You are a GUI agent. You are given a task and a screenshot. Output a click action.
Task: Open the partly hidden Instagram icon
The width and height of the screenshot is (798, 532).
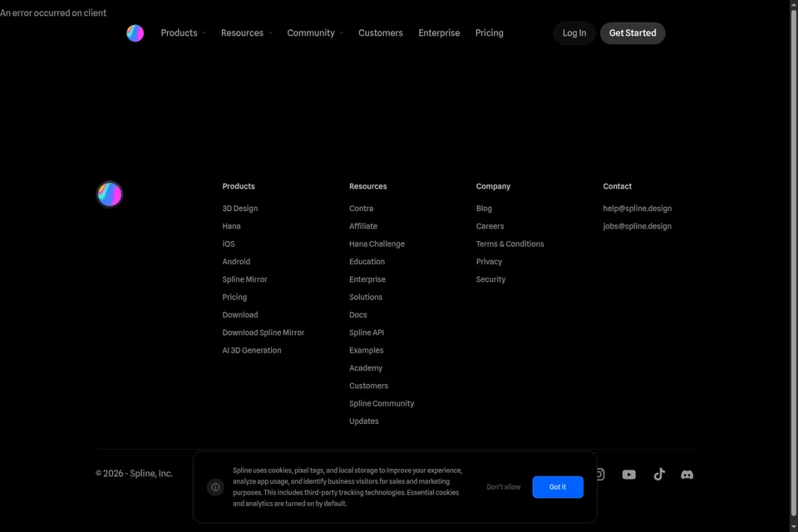point(600,475)
